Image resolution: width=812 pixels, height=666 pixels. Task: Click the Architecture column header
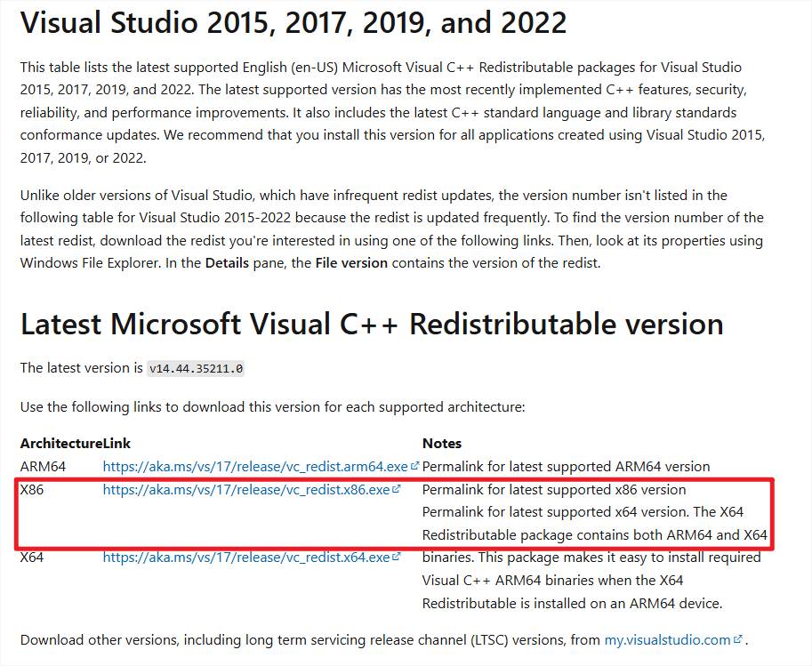(61, 444)
